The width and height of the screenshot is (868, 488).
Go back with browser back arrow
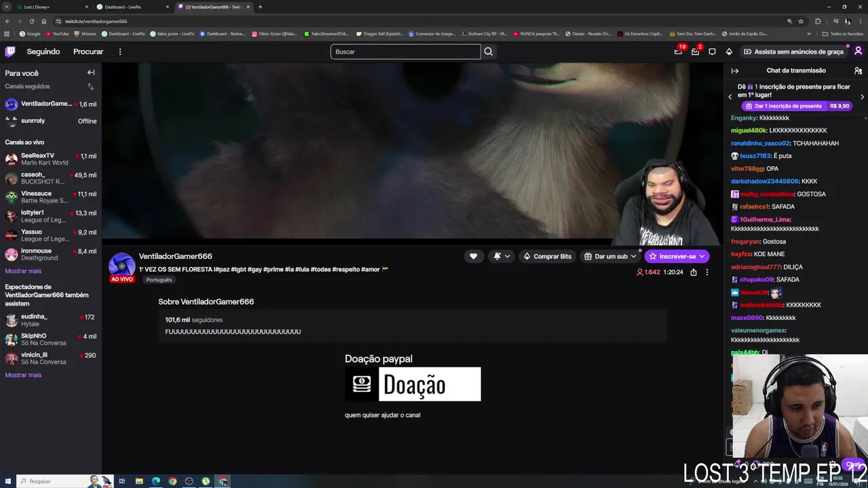(x=7, y=21)
